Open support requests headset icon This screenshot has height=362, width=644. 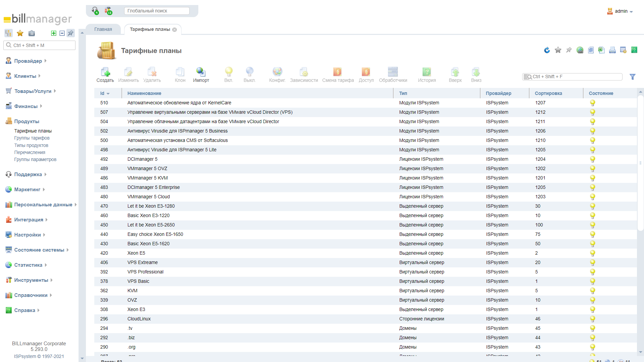click(95, 11)
